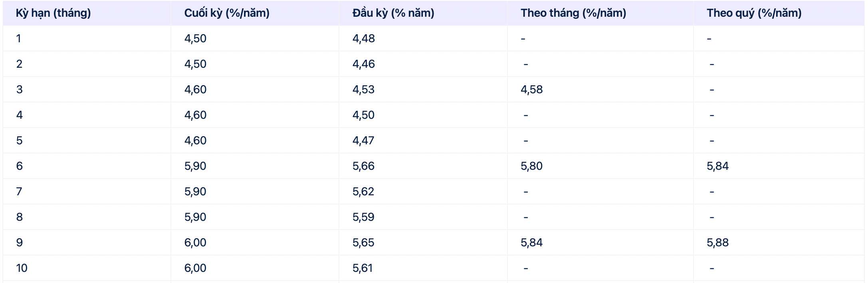Click the 6,00 end-of-term rate for 9 months
This screenshot has height=283, width=868.
195,243
